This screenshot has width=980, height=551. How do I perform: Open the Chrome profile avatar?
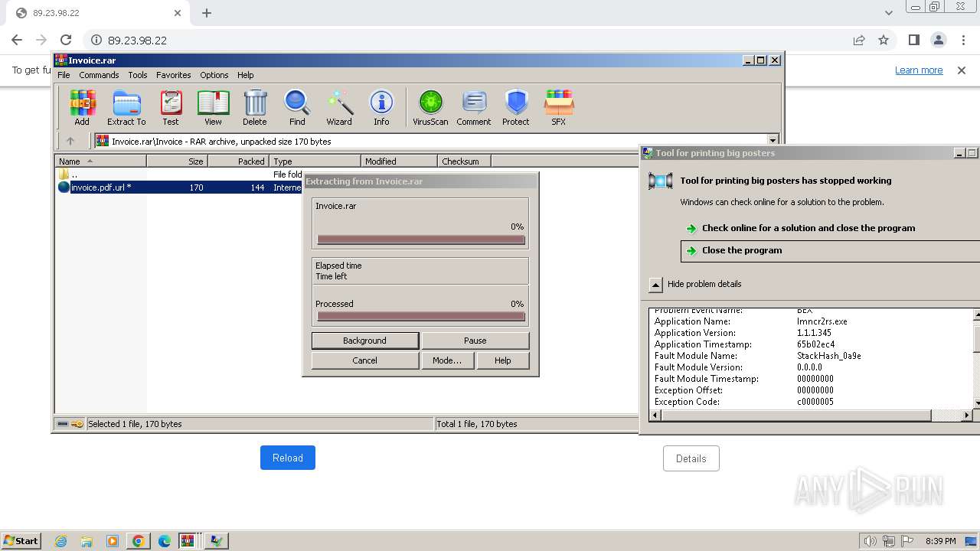point(938,40)
